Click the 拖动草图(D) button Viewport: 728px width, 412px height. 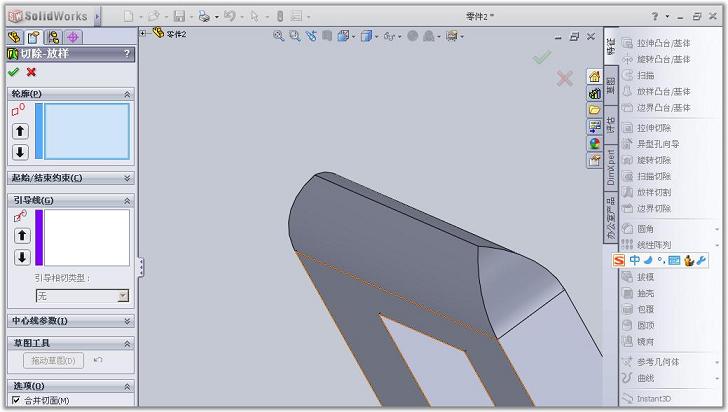53,360
